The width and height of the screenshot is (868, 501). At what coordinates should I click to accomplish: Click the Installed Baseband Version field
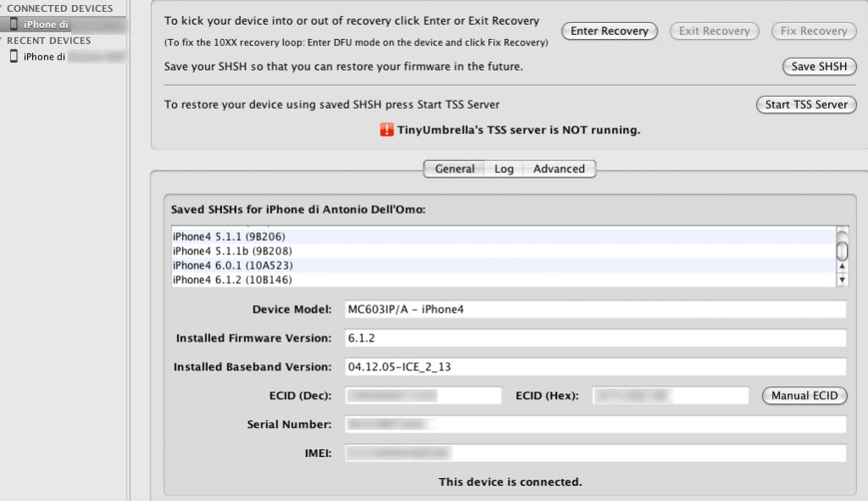(x=595, y=367)
